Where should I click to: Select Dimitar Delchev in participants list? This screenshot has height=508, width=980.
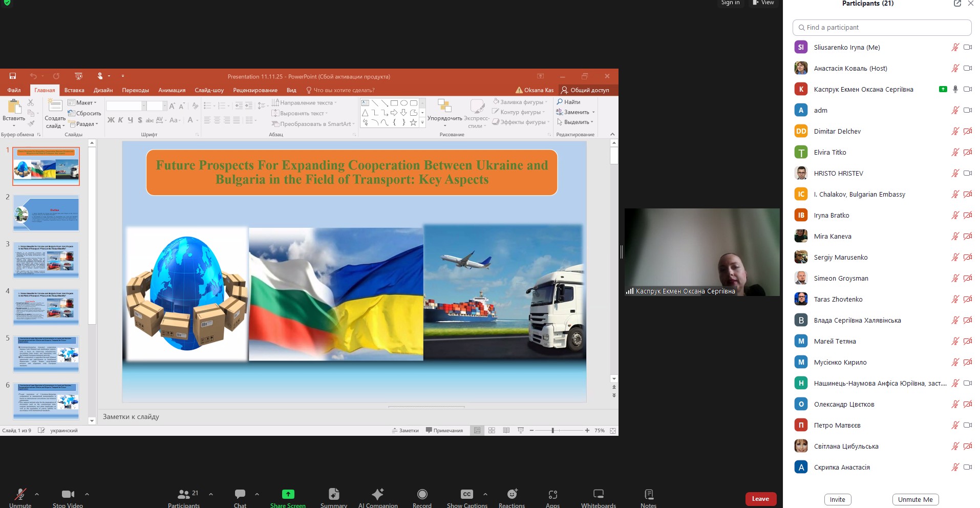[x=837, y=132]
